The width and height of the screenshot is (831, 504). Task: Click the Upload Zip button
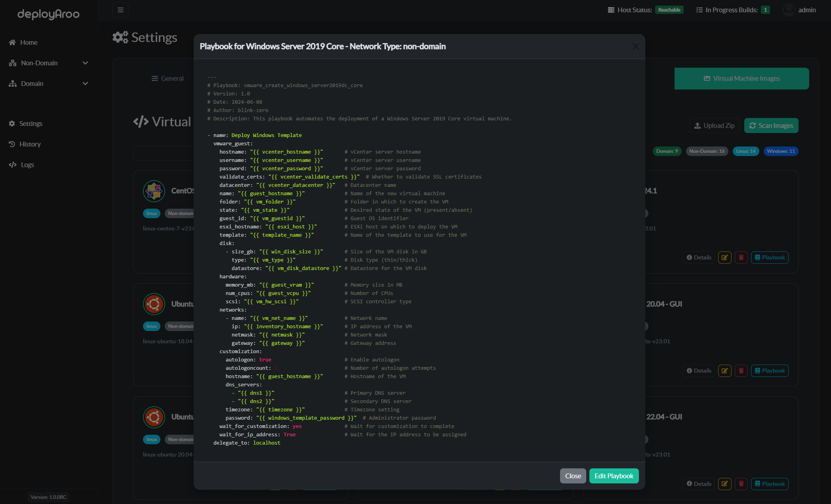pyautogui.click(x=715, y=126)
